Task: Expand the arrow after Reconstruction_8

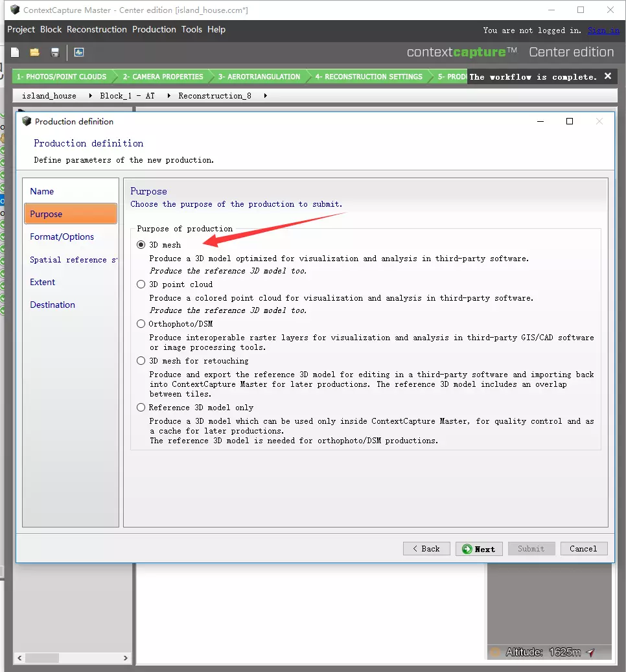Action: click(266, 95)
